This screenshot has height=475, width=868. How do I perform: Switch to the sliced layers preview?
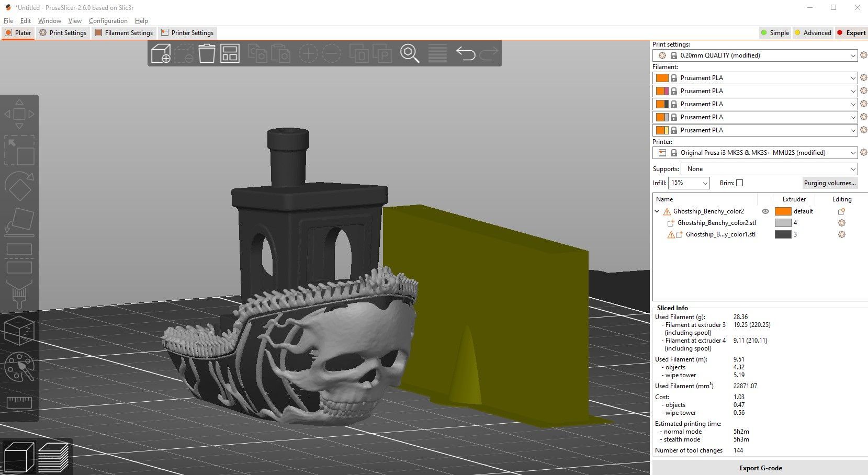pos(53,457)
